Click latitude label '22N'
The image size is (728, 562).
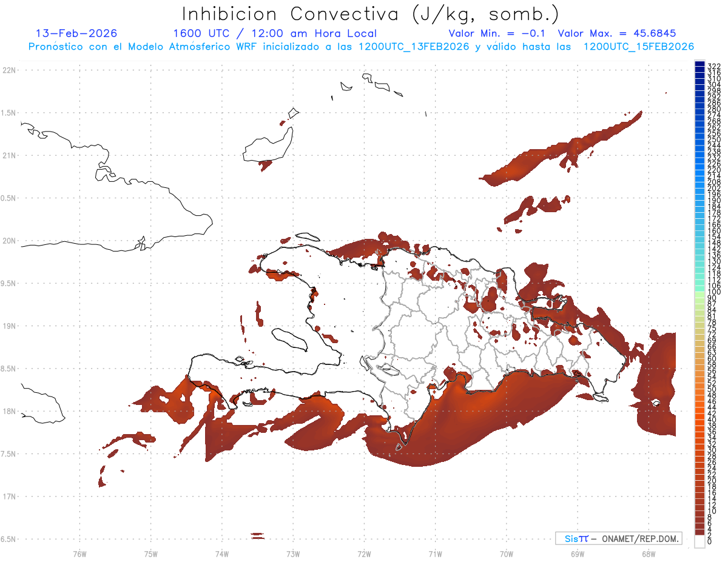point(8,70)
